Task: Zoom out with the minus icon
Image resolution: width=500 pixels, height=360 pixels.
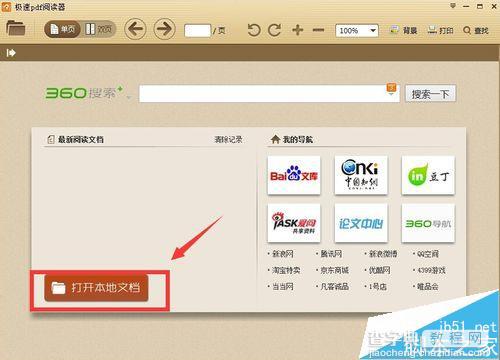Action: point(318,30)
